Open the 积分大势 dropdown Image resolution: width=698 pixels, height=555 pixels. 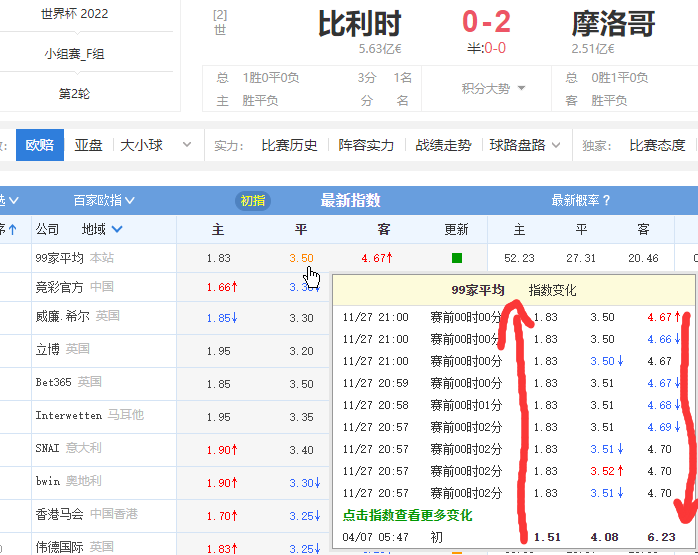[493, 89]
